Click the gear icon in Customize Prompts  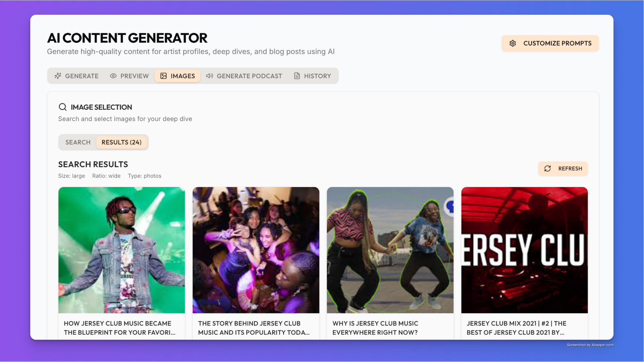[x=513, y=43]
